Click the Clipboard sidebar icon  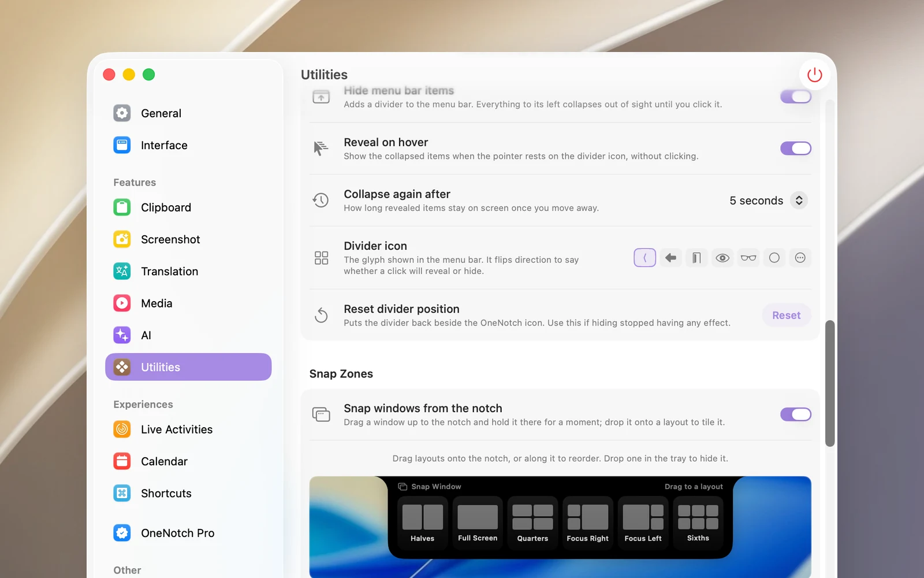click(122, 207)
